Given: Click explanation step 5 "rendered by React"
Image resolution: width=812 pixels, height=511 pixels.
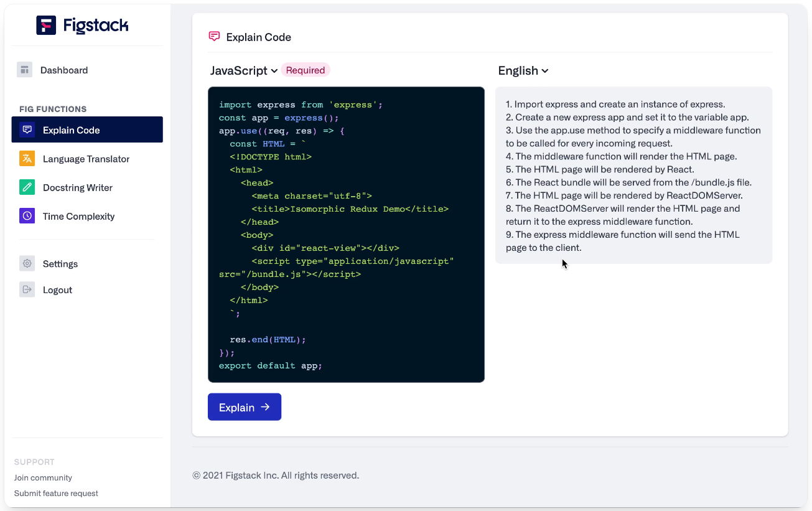Looking at the screenshot, I should [600, 169].
